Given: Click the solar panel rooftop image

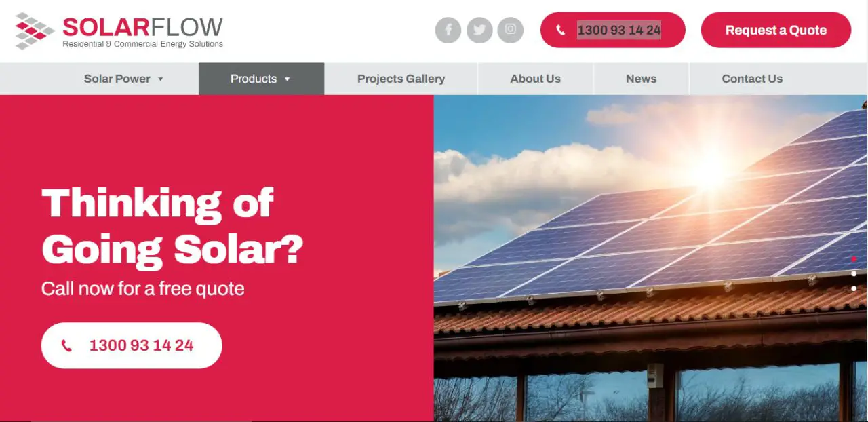Looking at the screenshot, I should pyautogui.click(x=650, y=258).
